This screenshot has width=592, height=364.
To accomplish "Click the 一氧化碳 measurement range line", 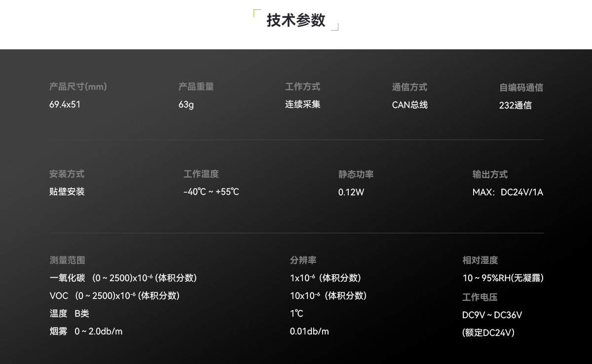I will click(x=123, y=278).
